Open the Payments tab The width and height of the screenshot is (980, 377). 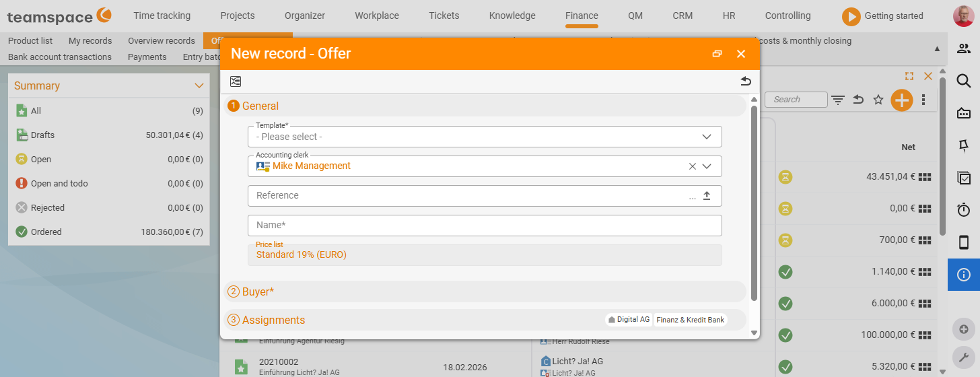(x=147, y=57)
